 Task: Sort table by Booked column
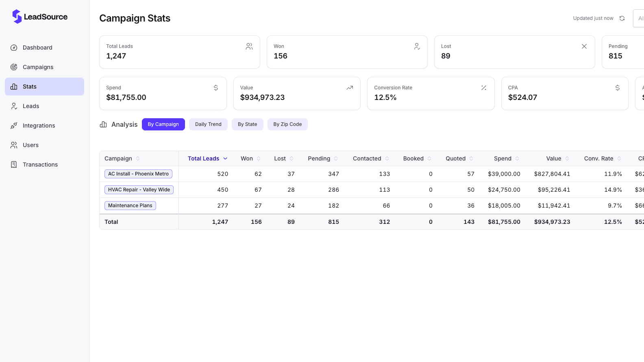pos(418,158)
